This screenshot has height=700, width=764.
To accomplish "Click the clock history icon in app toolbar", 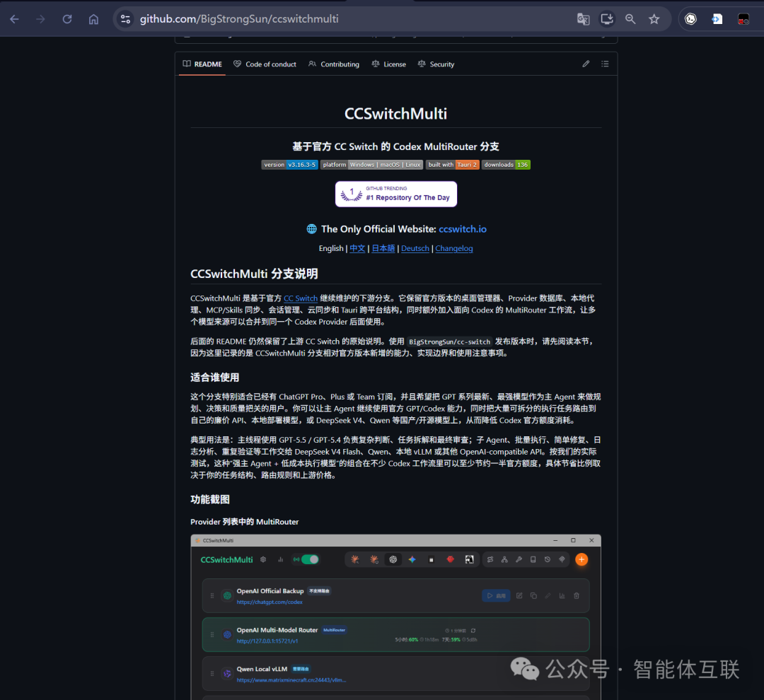I will click(548, 559).
